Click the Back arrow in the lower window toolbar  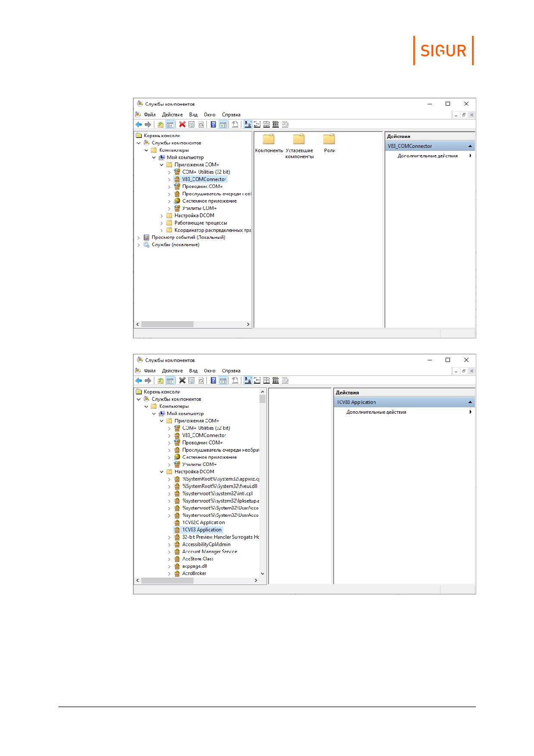pyautogui.click(x=138, y=381)
